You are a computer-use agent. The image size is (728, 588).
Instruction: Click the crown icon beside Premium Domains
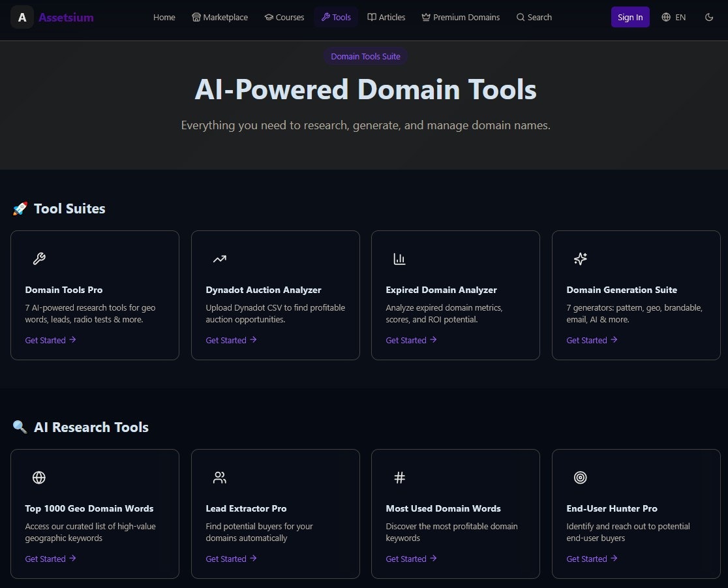click(x=425, y=17)
